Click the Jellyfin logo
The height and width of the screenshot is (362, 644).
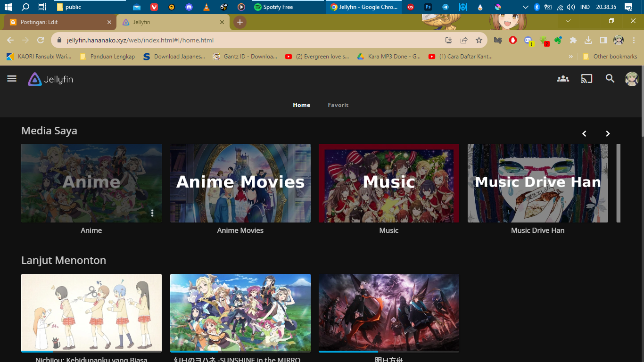50,79
